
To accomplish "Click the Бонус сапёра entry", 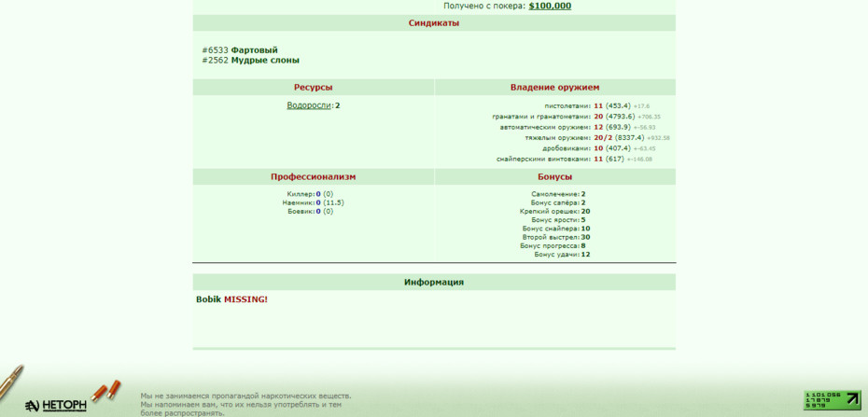I will tap(558, 203).
